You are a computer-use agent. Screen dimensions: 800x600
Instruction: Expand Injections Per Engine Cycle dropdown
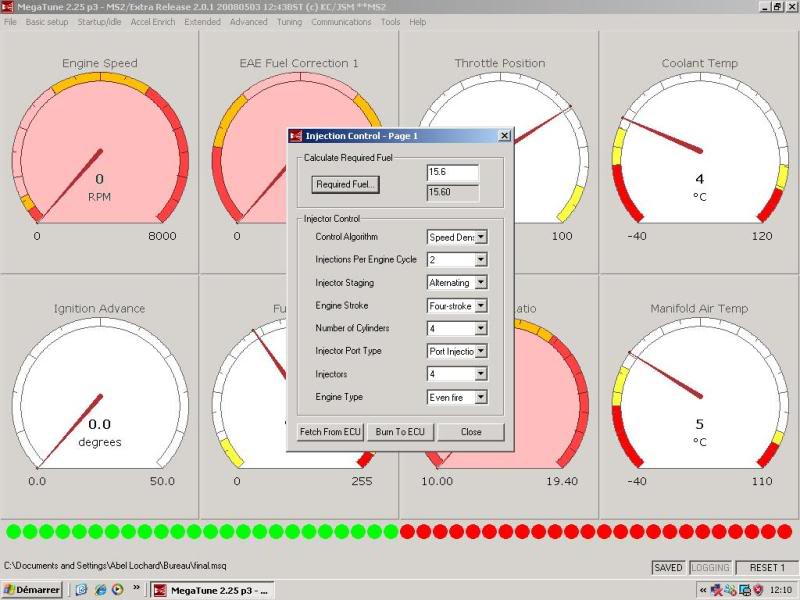481,260
